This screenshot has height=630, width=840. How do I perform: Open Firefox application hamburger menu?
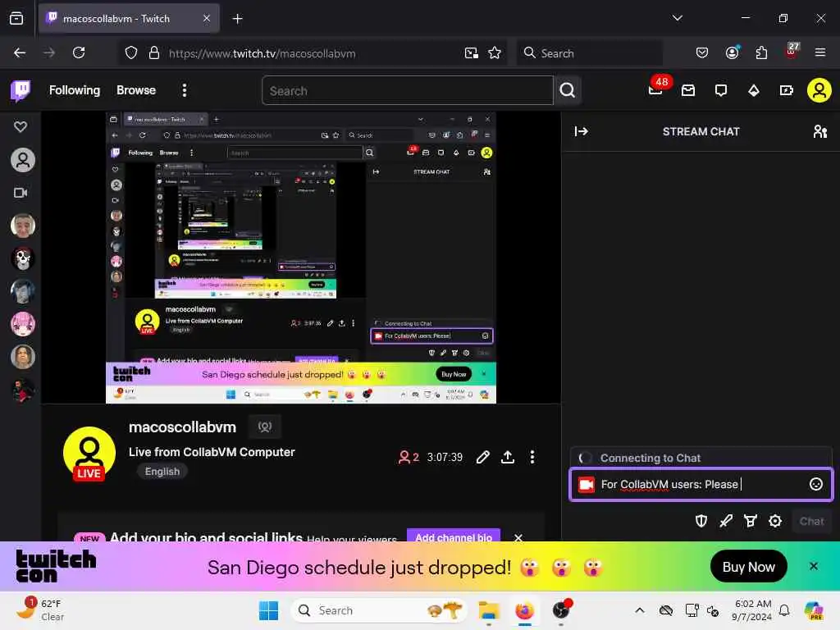pyautogui.click(x=819, y=53)
